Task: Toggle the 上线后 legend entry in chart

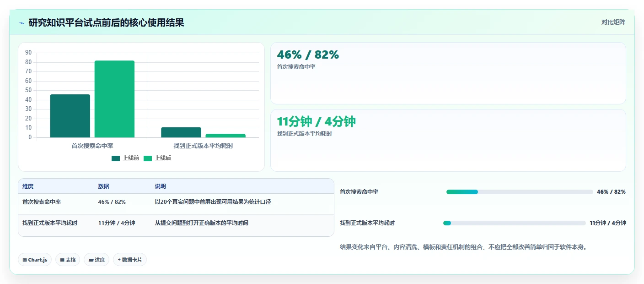Action: pos(157,158)
